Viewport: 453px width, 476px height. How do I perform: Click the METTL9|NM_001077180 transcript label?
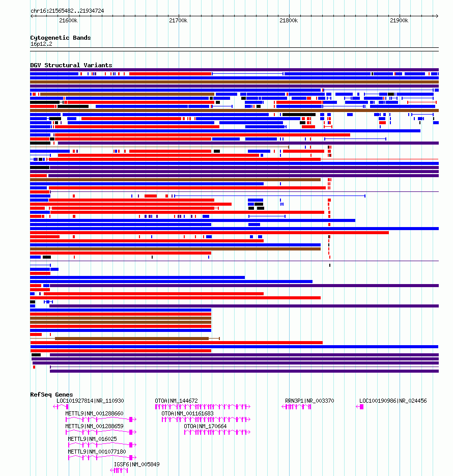(x=97, y=452)
